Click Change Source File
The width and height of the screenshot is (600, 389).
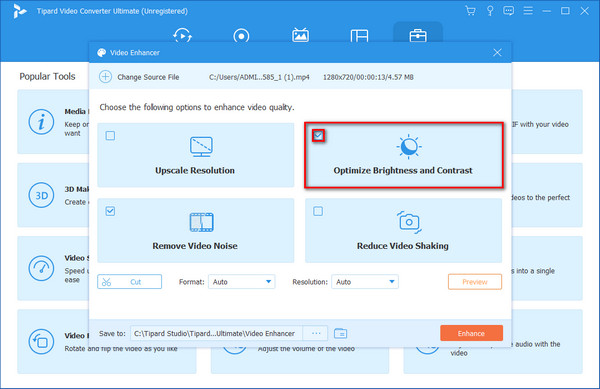[148, 77]
